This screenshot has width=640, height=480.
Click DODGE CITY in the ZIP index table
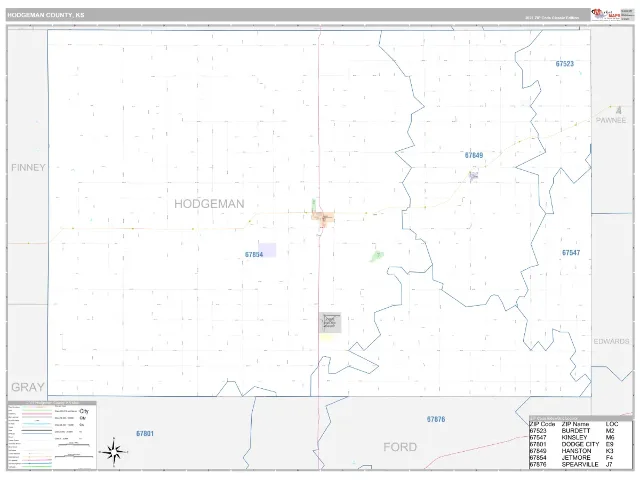click(x=580, y=444)
